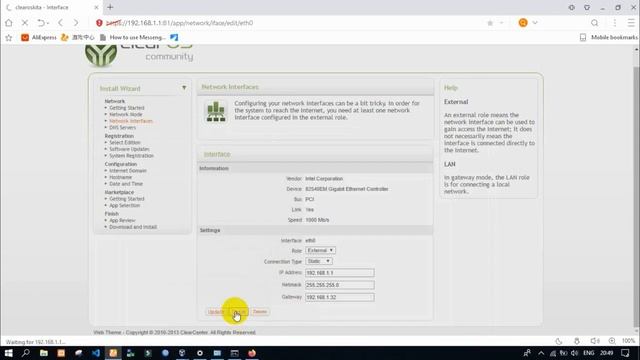
Task: Click the Update button
Action: [216, 312]
